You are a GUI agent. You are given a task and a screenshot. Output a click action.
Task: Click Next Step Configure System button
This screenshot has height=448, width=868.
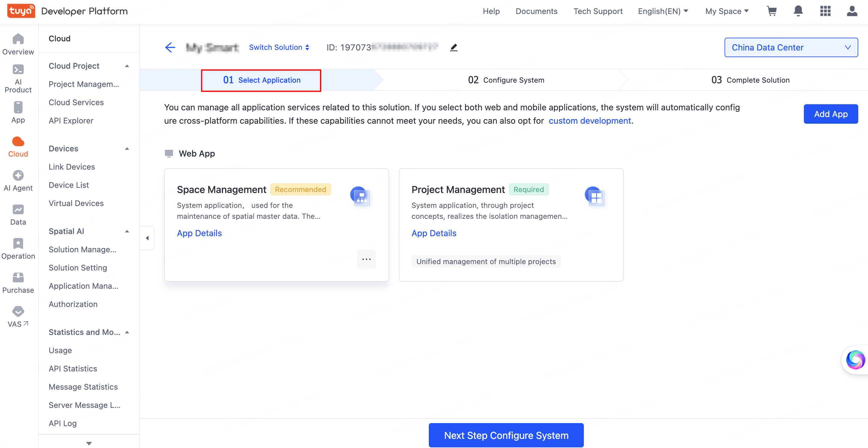[x=506, y=435]
